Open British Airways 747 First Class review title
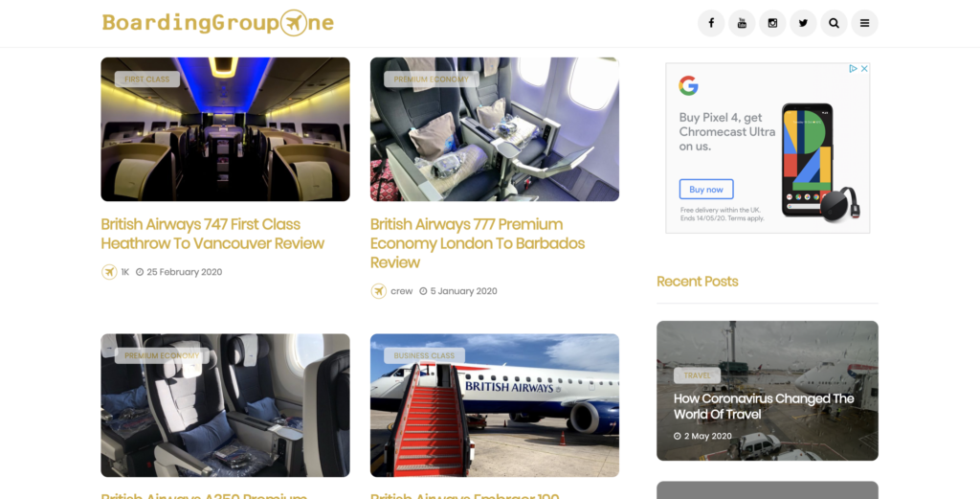 point(212,234)
